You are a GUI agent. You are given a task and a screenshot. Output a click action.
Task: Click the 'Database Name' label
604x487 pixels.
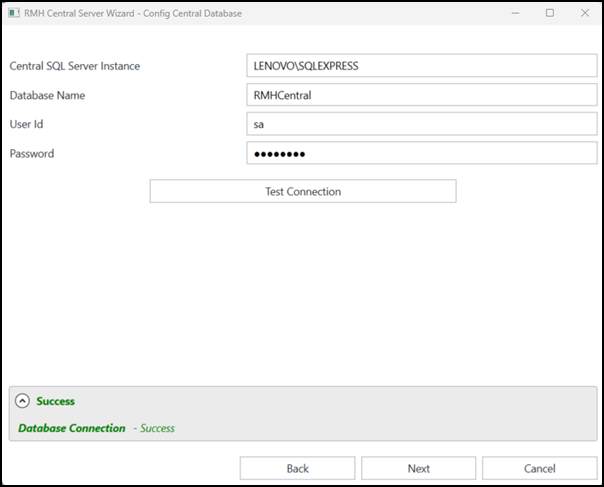click(47, 95)
